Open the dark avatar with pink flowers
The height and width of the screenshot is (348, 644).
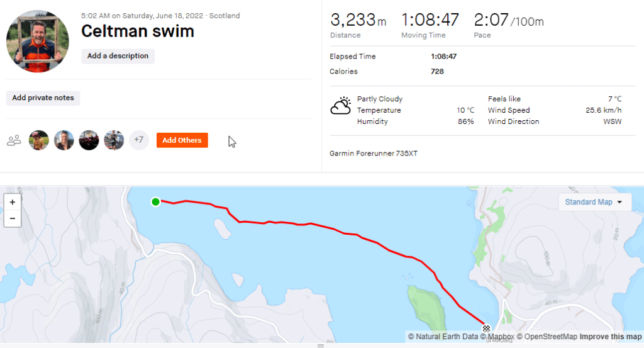(89, 140)
